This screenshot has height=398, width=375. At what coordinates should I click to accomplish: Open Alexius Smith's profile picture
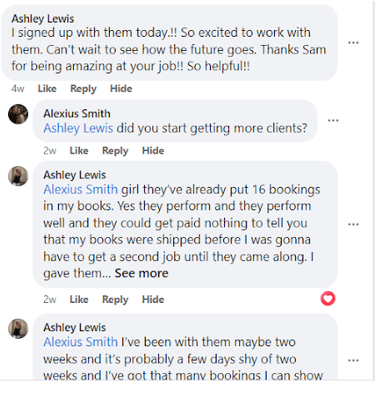18,114
